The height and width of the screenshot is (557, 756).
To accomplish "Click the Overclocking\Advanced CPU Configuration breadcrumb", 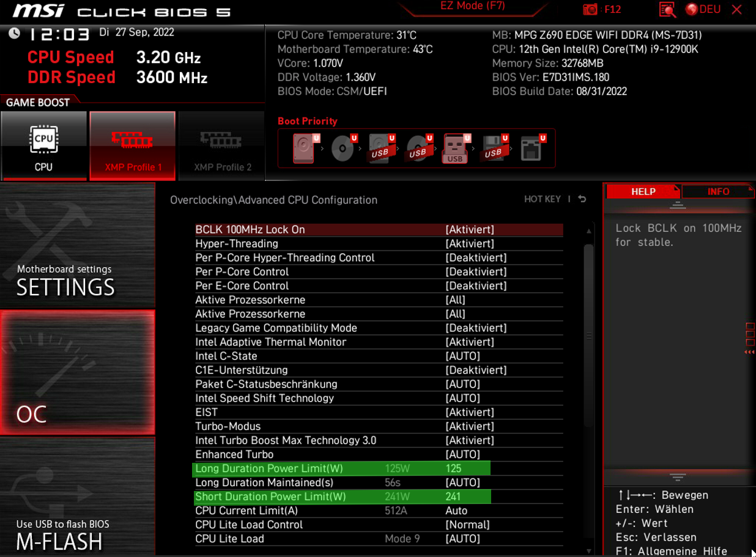I will (273, 200).
